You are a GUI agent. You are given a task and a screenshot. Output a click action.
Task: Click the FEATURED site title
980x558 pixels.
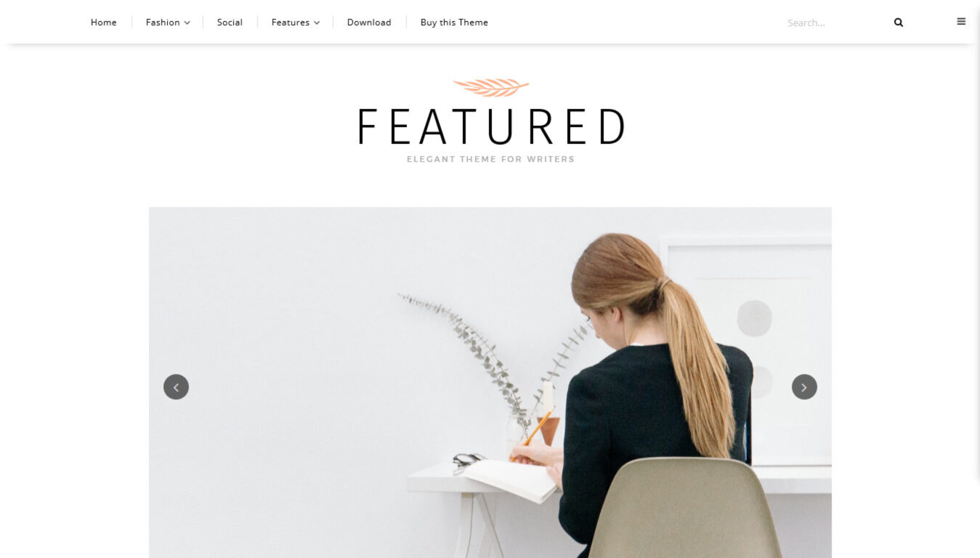(491, 126)
